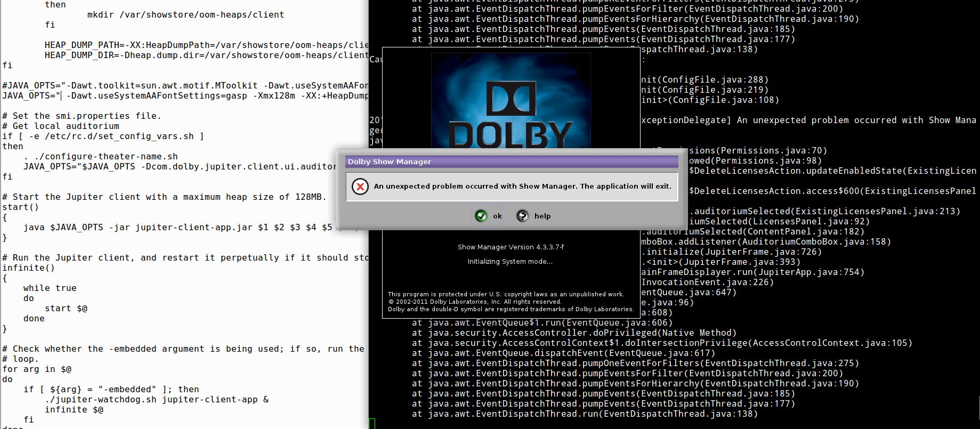Click the '# Get local auditorium' comment
Screen dimensions: 980x429
point(61,126)
